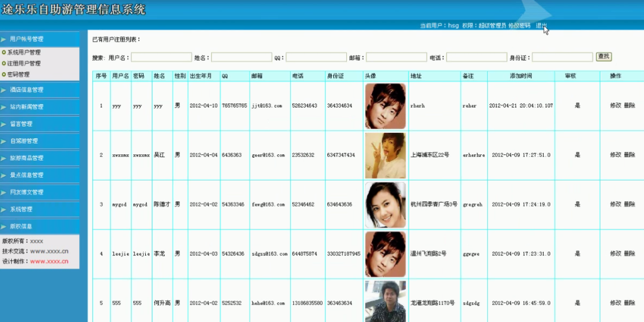Select 注册用户管理 in the sidebar
Screen dimensions: 644x322
click(24, 63)
